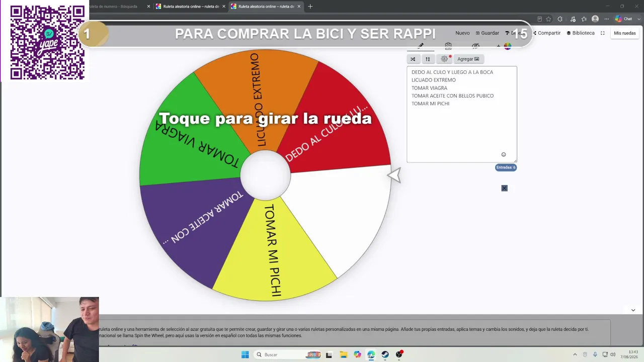Open the browser extensions puzzle icon
Screen dimensions: 644x362
click(x=560, y=19)
